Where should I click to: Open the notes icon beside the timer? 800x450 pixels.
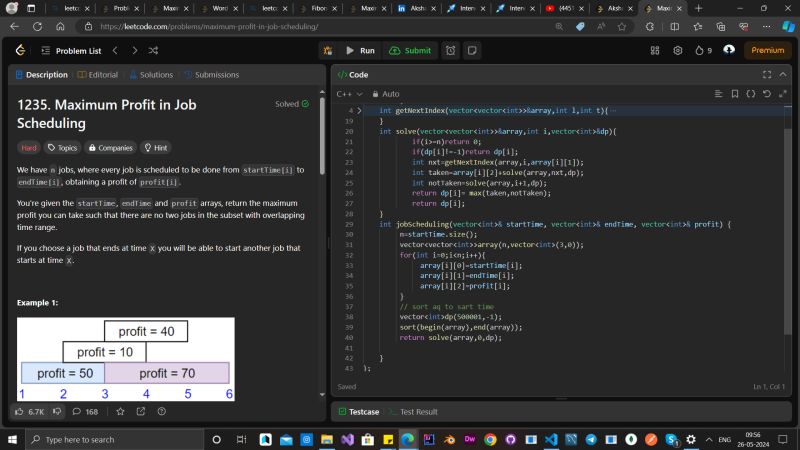click(472, 50)
